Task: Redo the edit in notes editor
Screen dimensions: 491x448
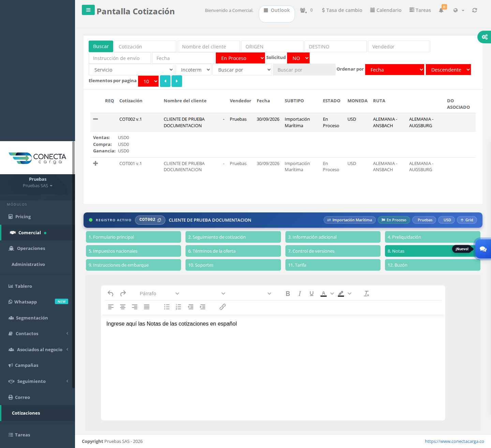Action: pos(123,293)
